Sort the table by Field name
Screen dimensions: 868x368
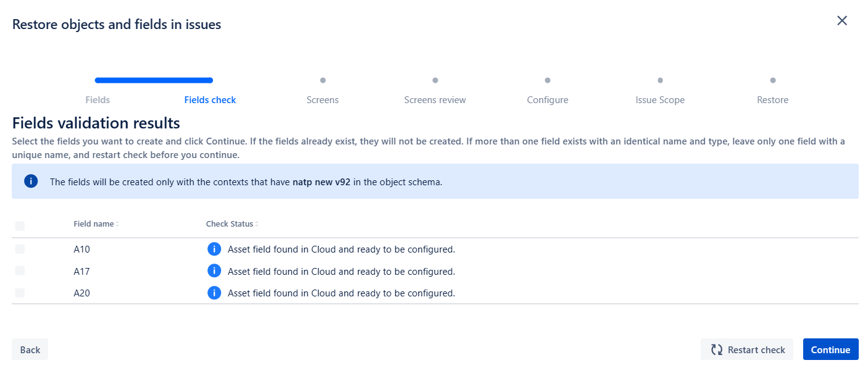(96, 224)
